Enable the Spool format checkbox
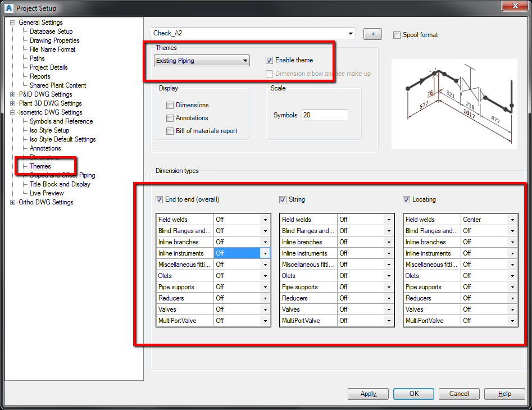 [x=397, y=35]
